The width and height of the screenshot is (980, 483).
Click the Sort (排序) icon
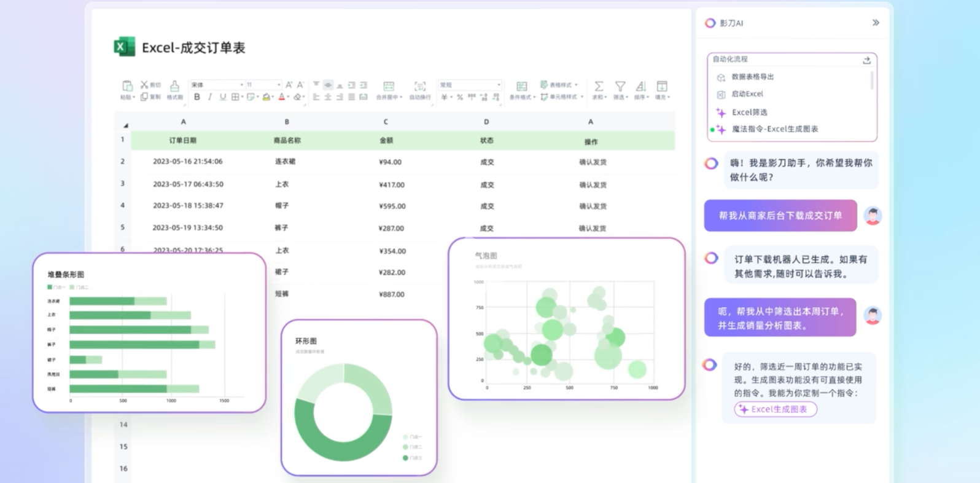pos(641,86)
